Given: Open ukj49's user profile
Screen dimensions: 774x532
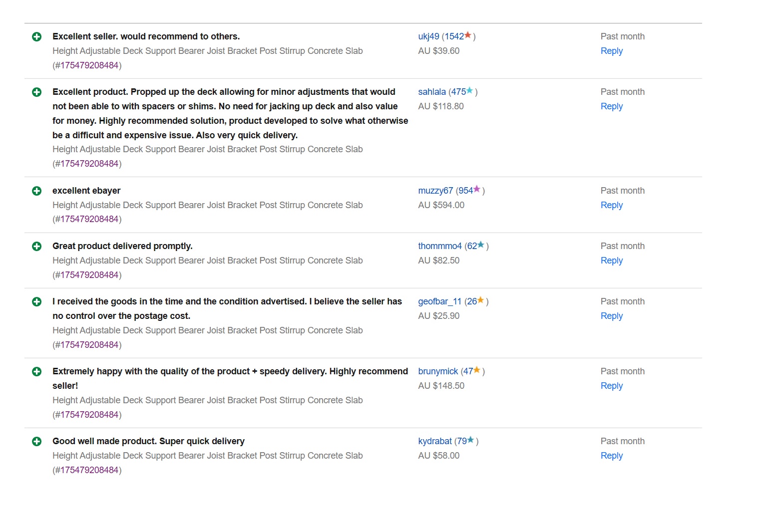Looking at the screenshot, I should pos(428,36).
